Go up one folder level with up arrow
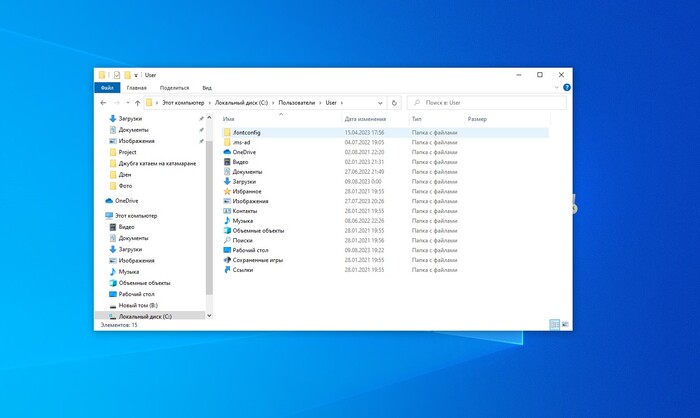This screenshot has width=700, height=418. [x=137, y=102]
